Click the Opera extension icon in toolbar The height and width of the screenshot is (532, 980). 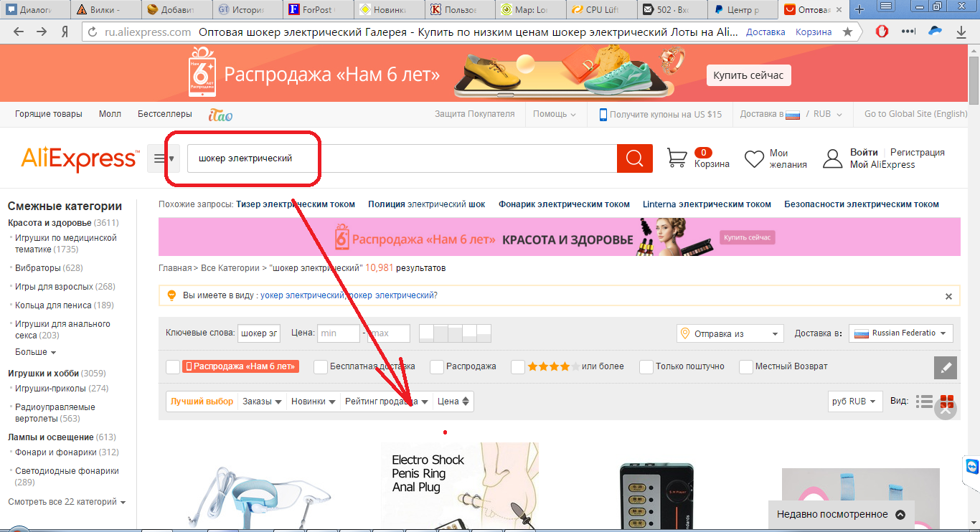pos(883,32)
